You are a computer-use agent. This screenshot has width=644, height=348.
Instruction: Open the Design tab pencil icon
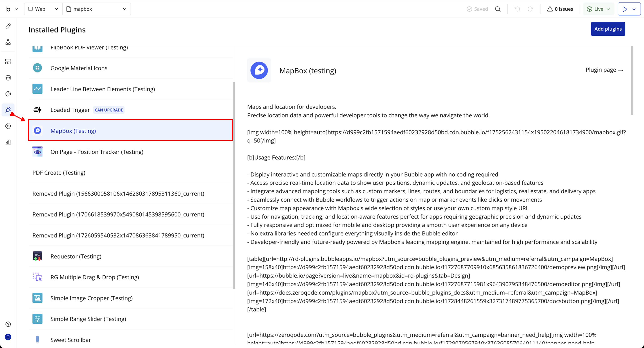tap(8, 26)
